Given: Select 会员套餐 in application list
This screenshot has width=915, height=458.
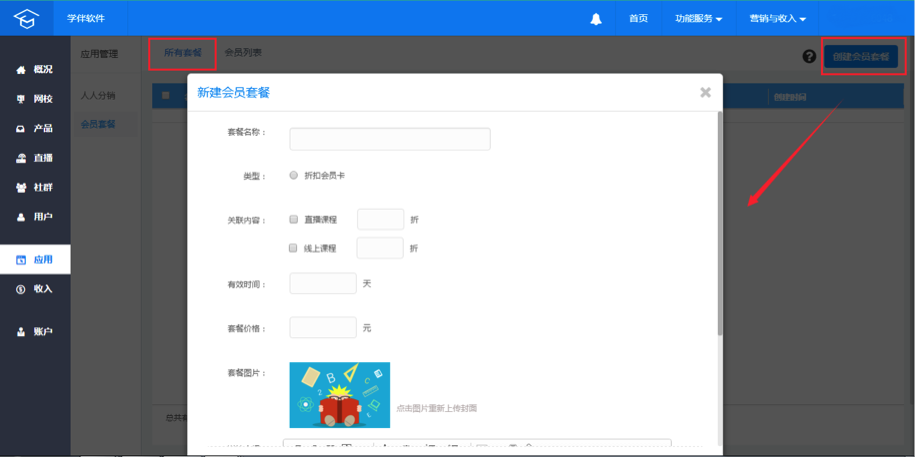Looking at the screenshot, I should pyautogui.click(x=98, y=124).
